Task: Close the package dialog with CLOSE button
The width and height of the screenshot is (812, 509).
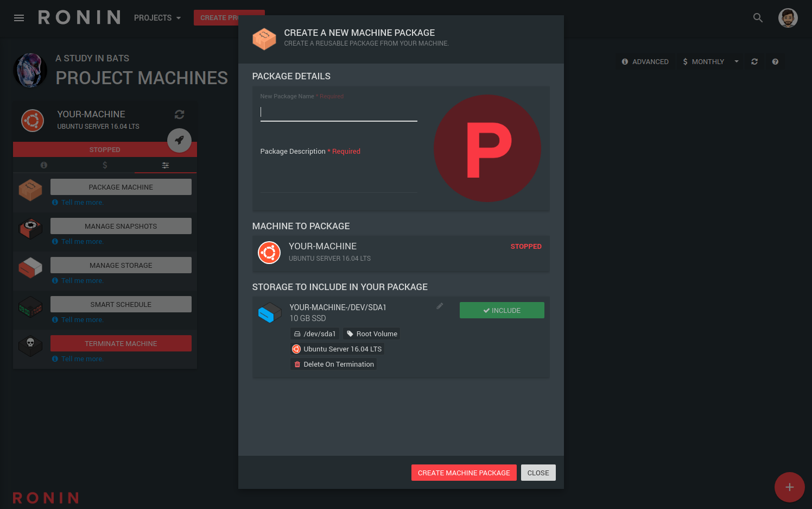Action: [538, 473]
